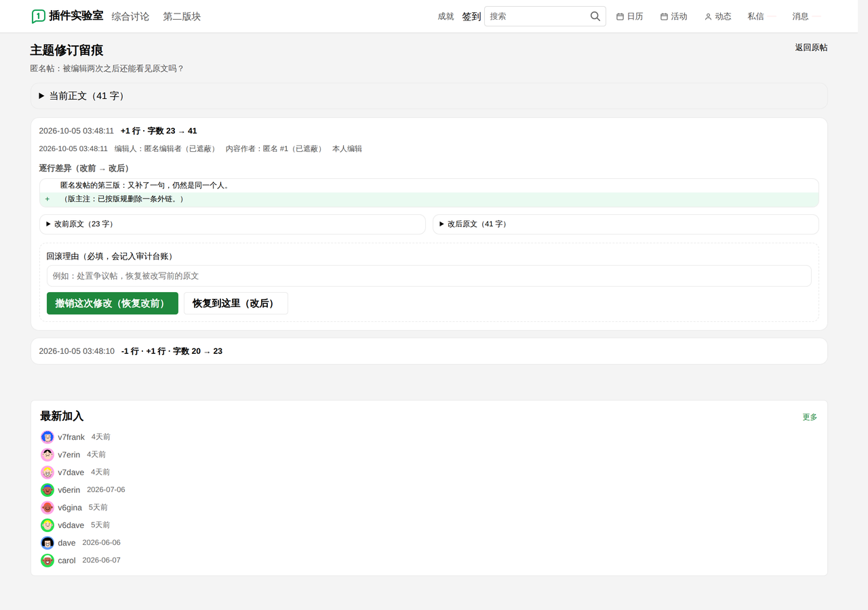Expand the 03:48:10 revision entry

[x=429, y=351]
